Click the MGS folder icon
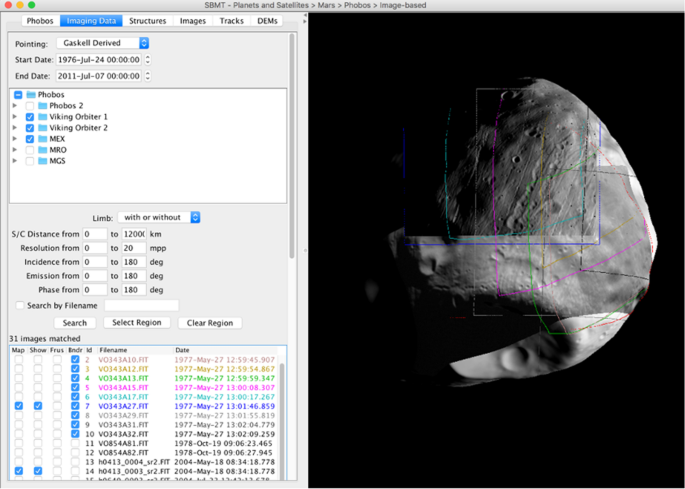The height and width of the screenshot is (489, 685). 44,161
